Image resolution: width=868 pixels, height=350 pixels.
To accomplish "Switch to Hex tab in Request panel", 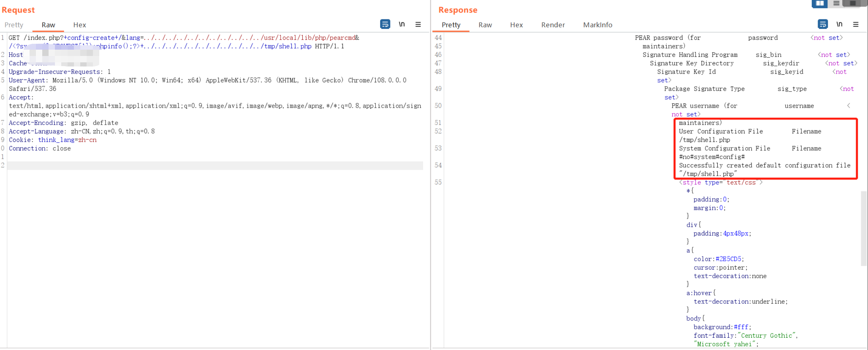I will (80, 25).
